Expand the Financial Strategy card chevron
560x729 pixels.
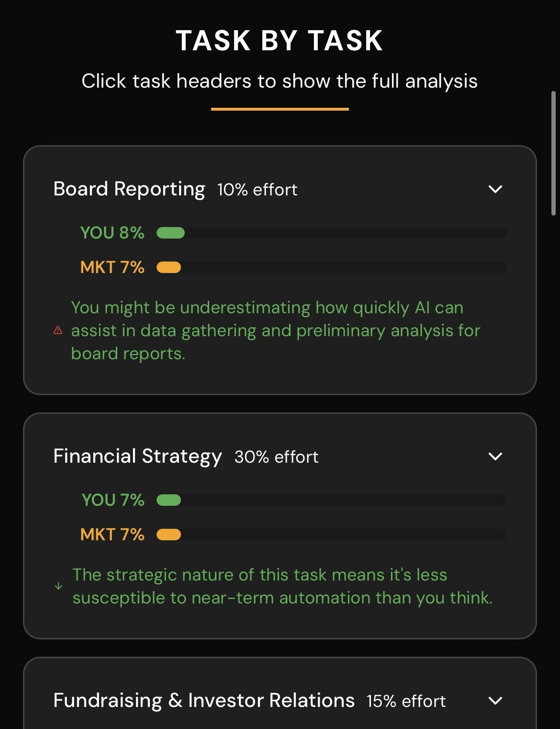495,456
